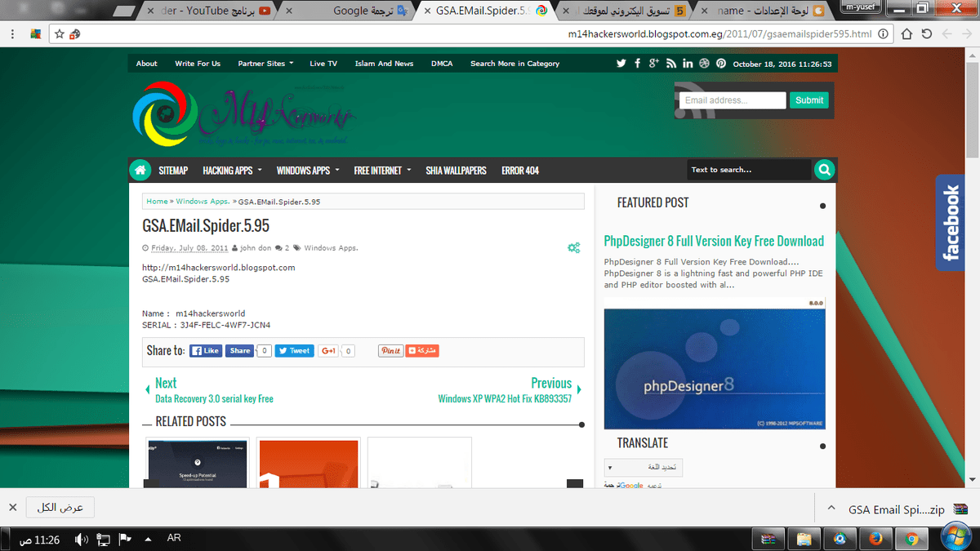Open the Sitemap nav item

pyautogui.click(x=173, y=171)
